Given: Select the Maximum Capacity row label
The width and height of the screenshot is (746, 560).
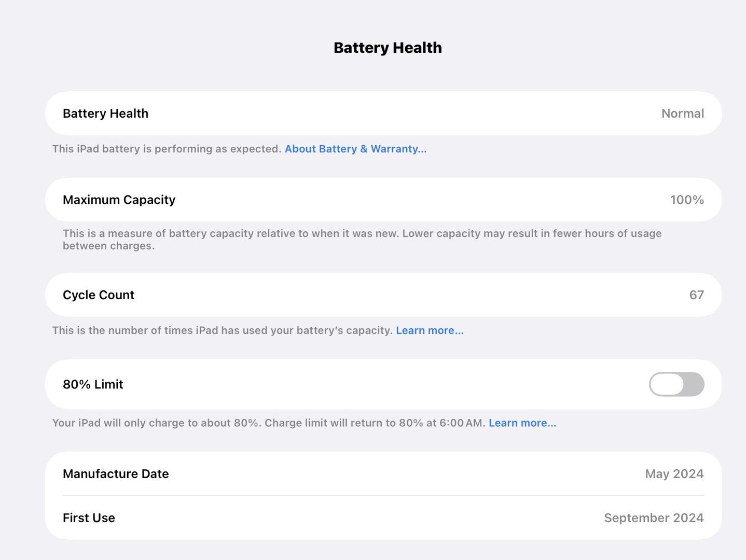Looking at the screenshot, I should click(119, 200).
